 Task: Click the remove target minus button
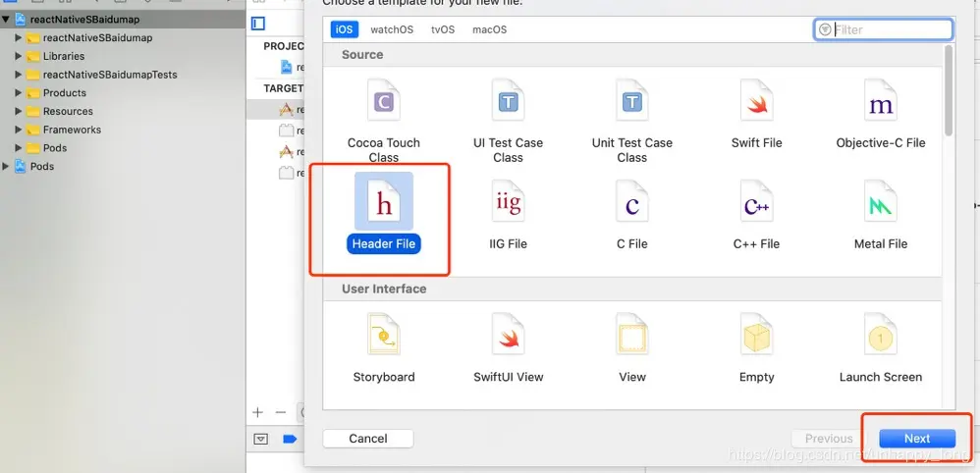281,412
